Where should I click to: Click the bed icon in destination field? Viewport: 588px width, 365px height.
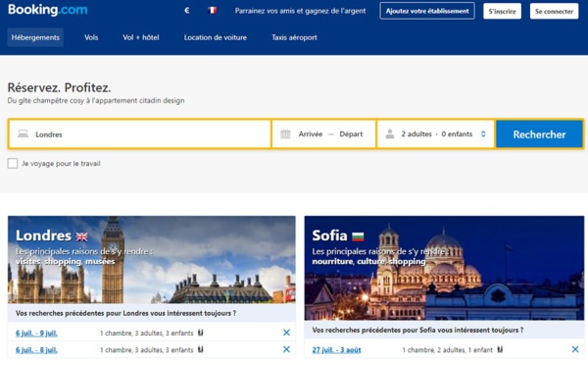tap(23, 134)
